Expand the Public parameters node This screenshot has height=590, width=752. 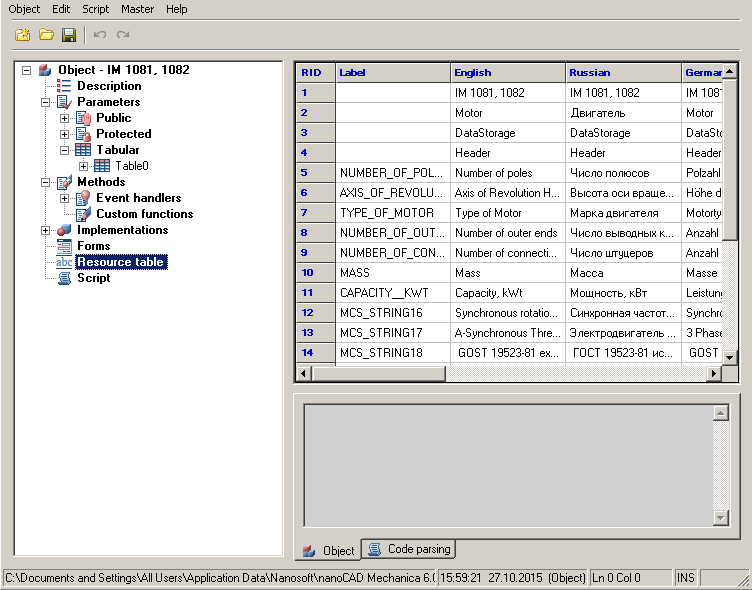65,118
